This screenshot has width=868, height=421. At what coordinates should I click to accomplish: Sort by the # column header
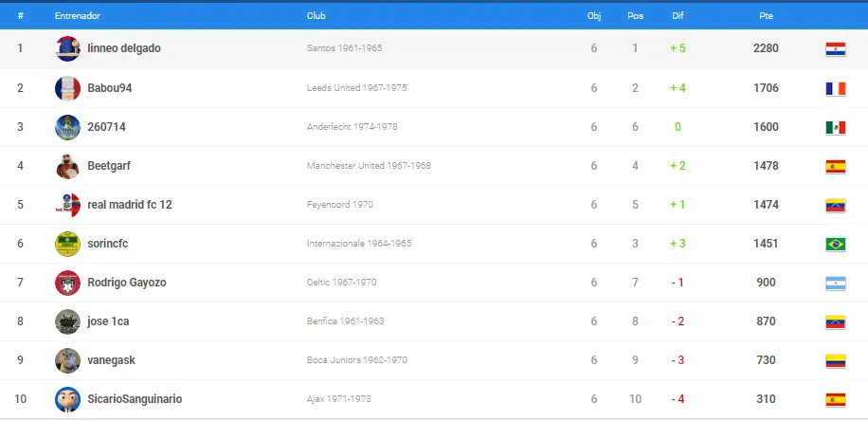click(x=21, y=16)
